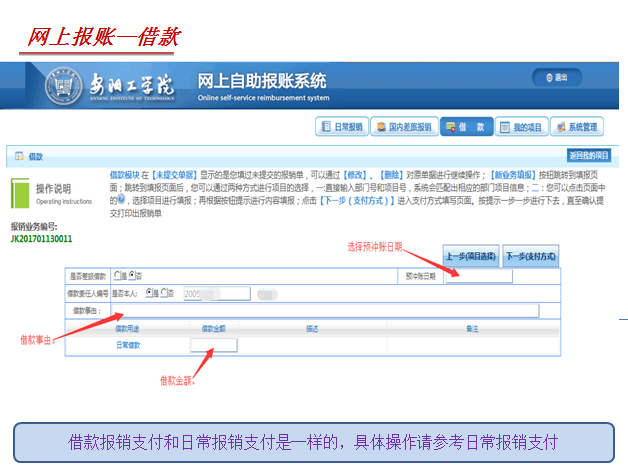Click the 系统管理 gear icon
This screenshot has width=628, height=472.
pyautogui.click(x=560, y=127)
